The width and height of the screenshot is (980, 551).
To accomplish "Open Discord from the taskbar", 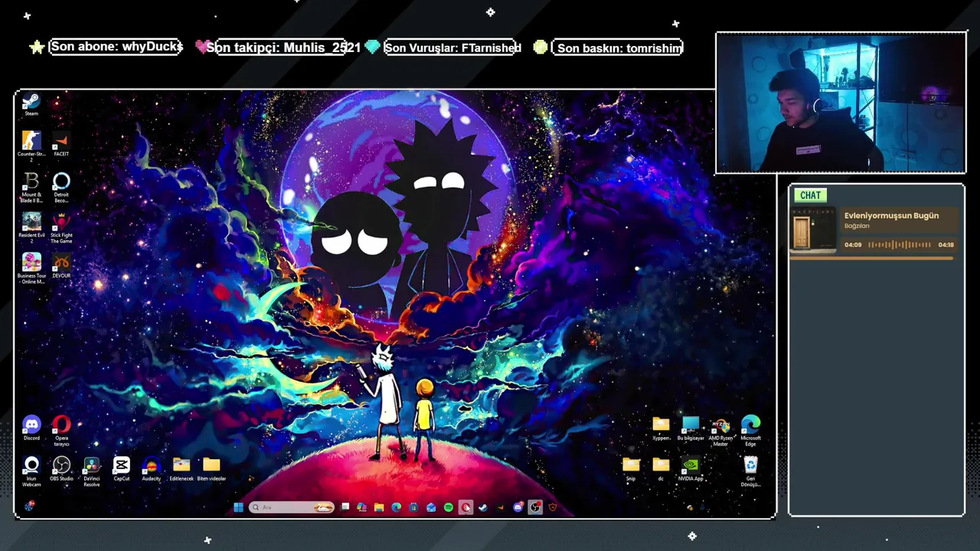I will click(518, 507).
